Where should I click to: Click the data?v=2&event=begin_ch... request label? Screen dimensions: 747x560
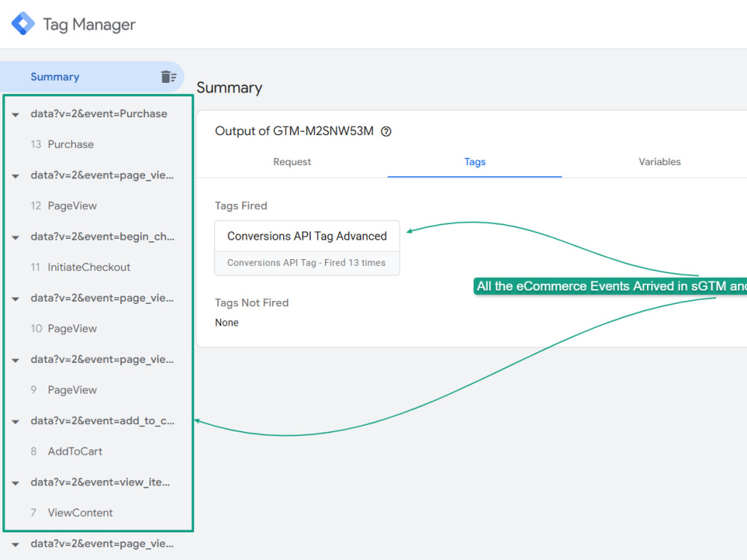point(102,237)
